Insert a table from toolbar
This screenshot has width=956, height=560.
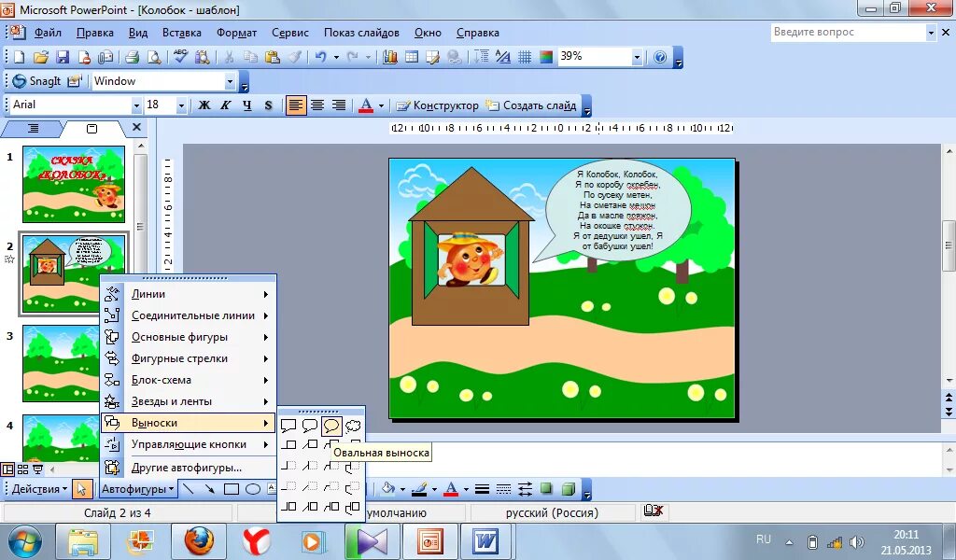pos(412,57)
